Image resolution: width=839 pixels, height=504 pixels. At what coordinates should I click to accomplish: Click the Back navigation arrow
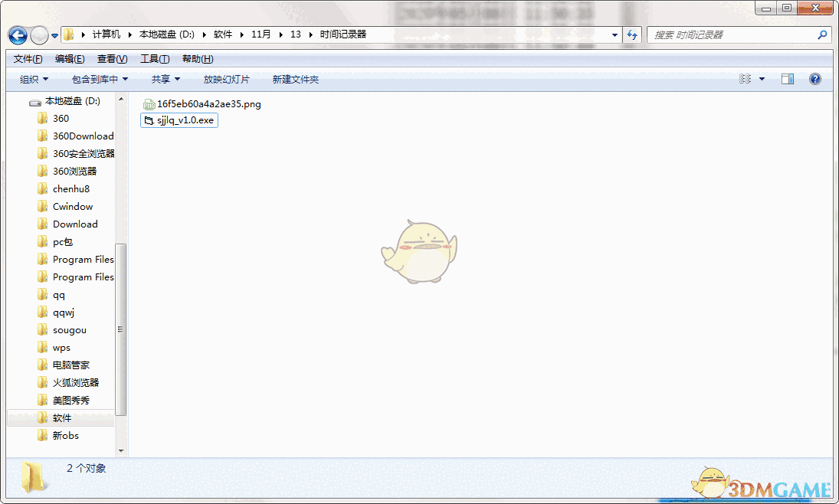(x=18, y=35)
